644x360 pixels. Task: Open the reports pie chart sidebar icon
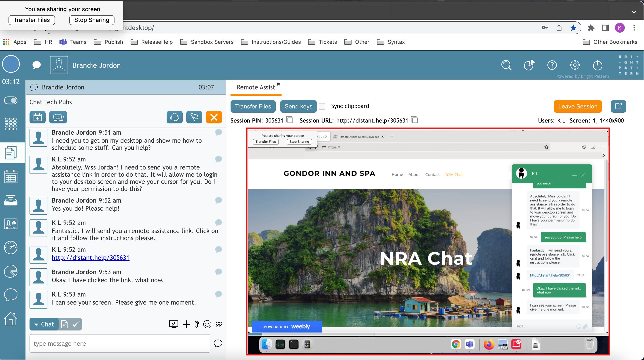tap(11, 271)
